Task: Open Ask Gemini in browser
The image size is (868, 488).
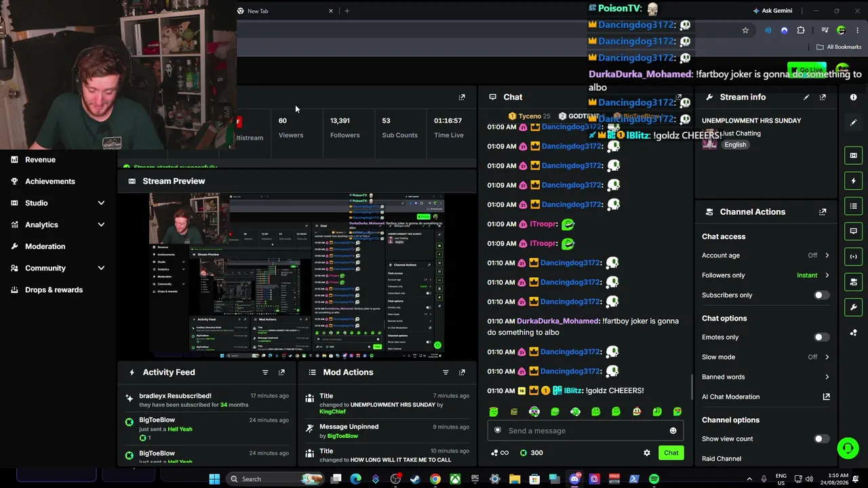Action: coord(772,11)
